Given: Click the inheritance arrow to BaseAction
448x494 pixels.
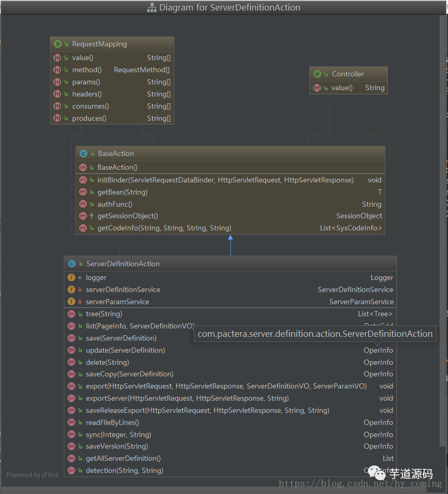Looking at the screenshot, I should pos(230,246).
